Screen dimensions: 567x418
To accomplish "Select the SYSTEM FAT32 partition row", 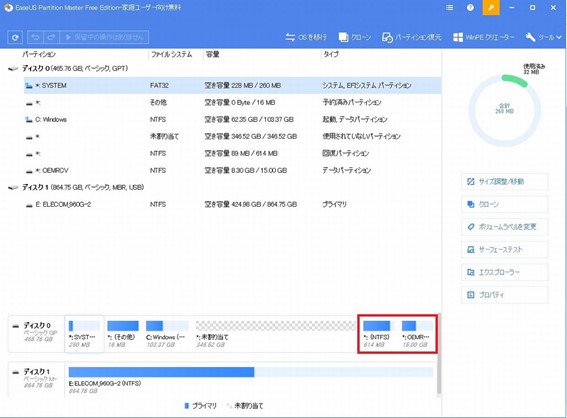I will 233,85.
